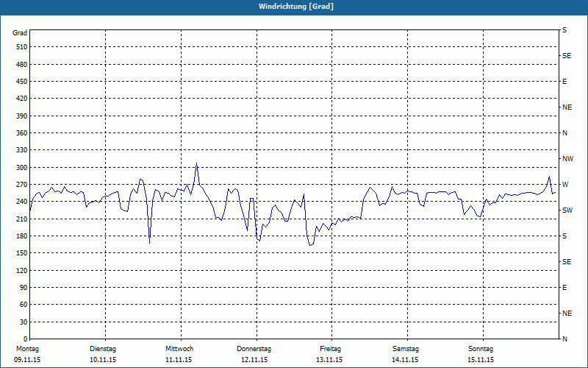Click the 'SE' compass label beside 480 line

pyautogui.click(x=567, y=56)
